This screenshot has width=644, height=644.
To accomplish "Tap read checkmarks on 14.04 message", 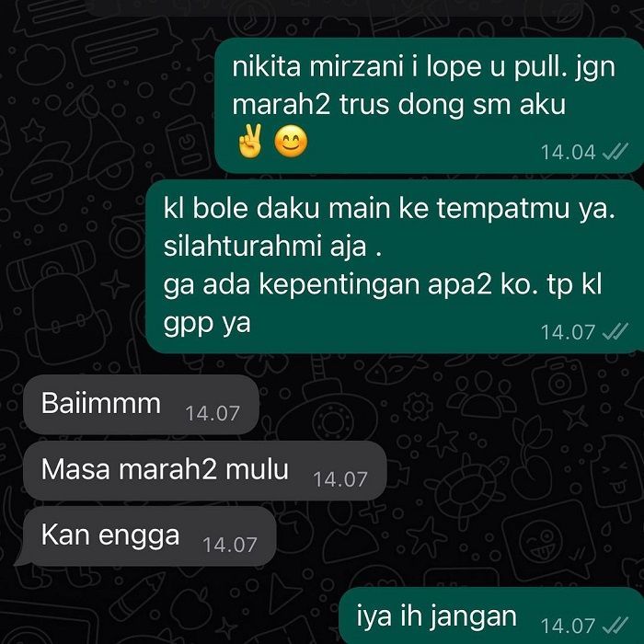I will tap(615, 152).
